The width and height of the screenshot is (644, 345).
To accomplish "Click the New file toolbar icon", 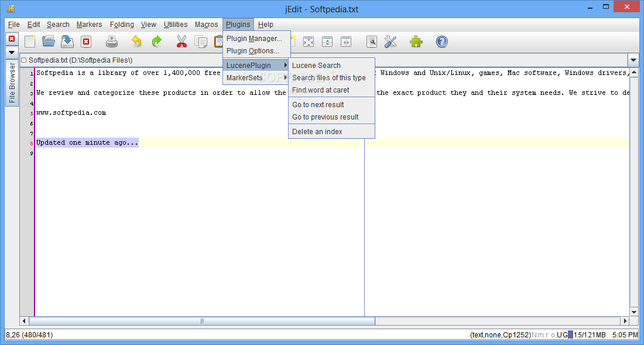I will [30, 42].
